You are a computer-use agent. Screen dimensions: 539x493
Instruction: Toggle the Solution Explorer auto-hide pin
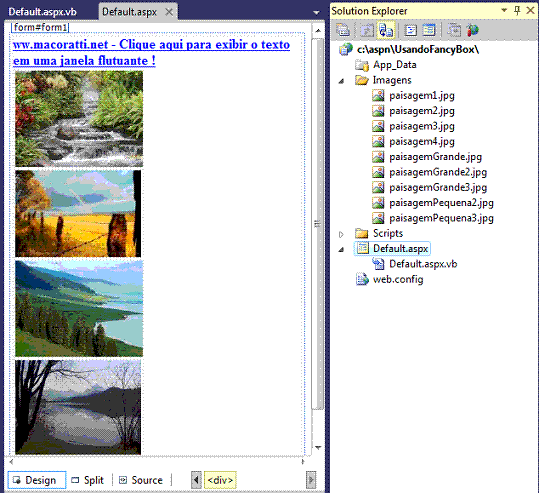pyautogui.click(x=517, y=10)
